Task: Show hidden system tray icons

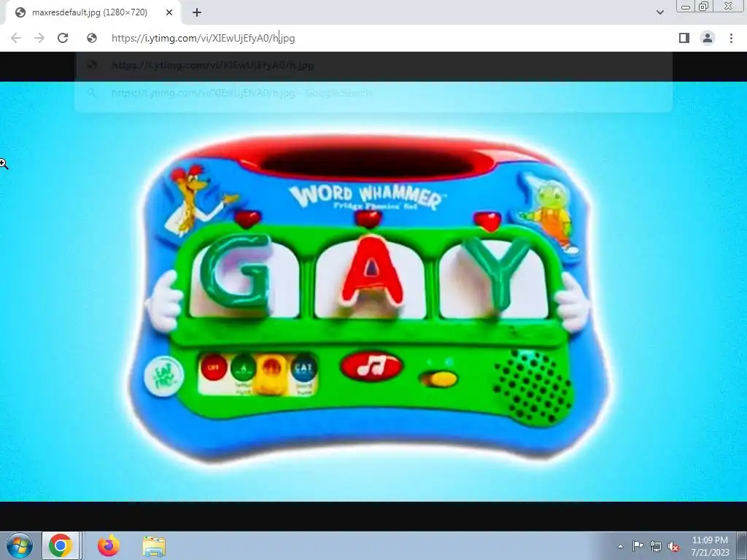Action: (x=620, y=546)
